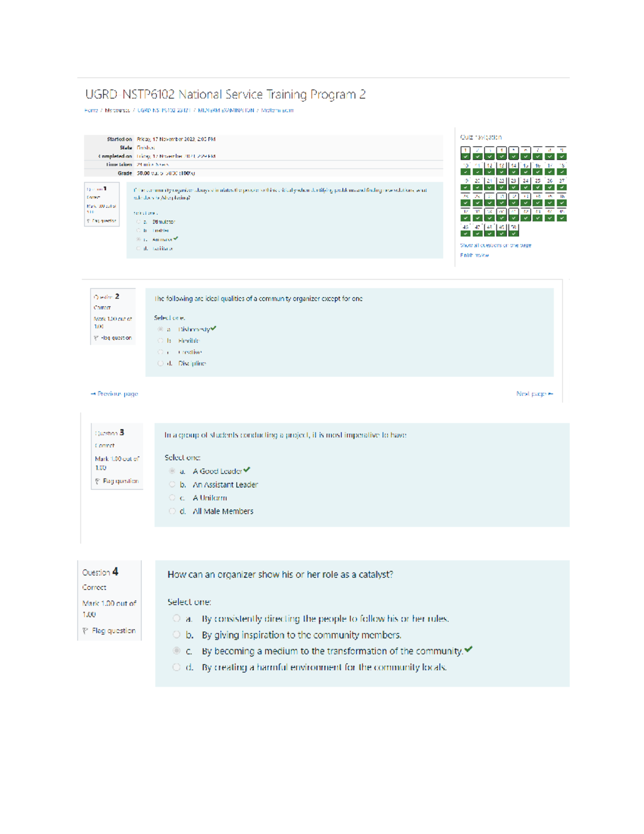Click the flag icon for Question 1
This screenshot has height=834, width=644.
(x=89, y=221)
